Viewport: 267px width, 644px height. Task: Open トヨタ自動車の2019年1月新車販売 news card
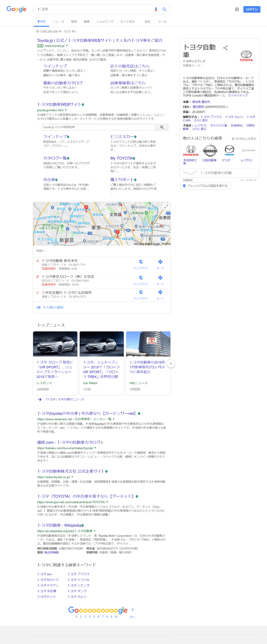pyautogui.click(x=148, y=363)
